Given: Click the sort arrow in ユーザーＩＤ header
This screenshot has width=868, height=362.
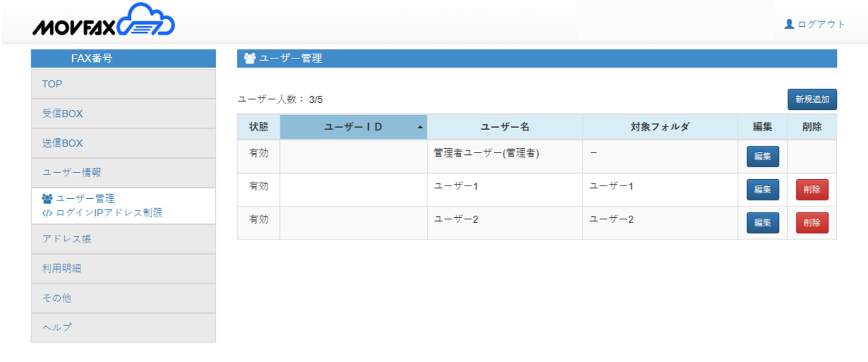Looking at the screenshot, I should pos(420,128).
